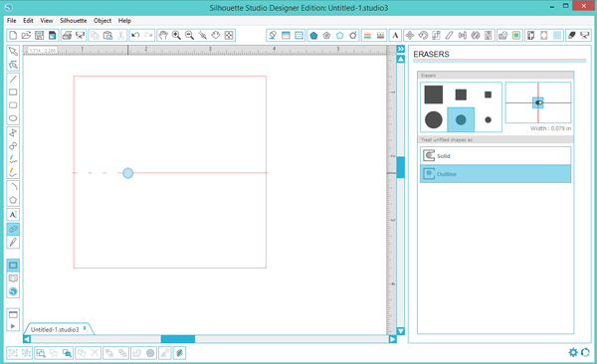Viewport: 597px width, 364px height.
Task: Open the Silhouette online store icon
Action: [x=13, y=291]
